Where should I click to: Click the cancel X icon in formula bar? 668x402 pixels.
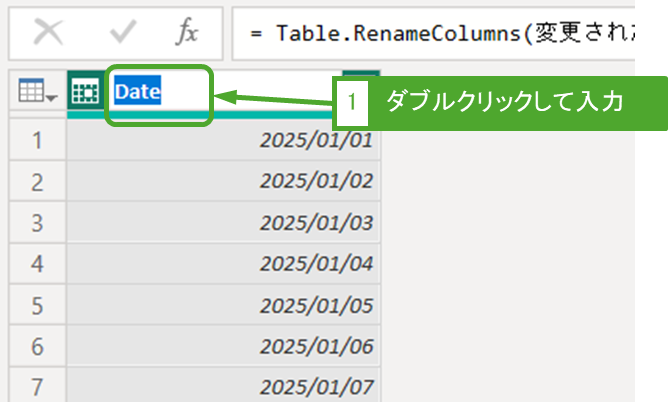pos(48,32)
